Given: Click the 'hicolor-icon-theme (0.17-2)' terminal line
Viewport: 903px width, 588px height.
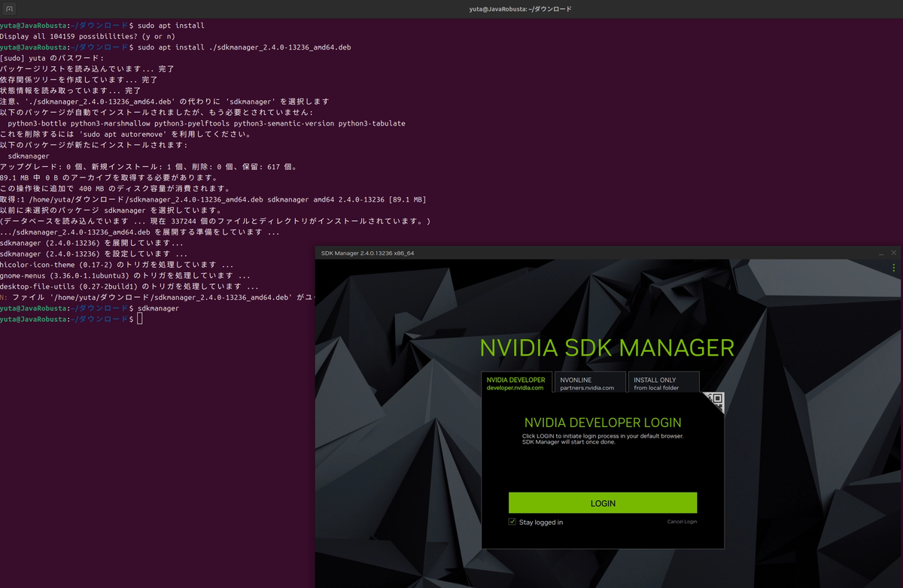Looking at the screenshot, I should click(x=117, y=265).
